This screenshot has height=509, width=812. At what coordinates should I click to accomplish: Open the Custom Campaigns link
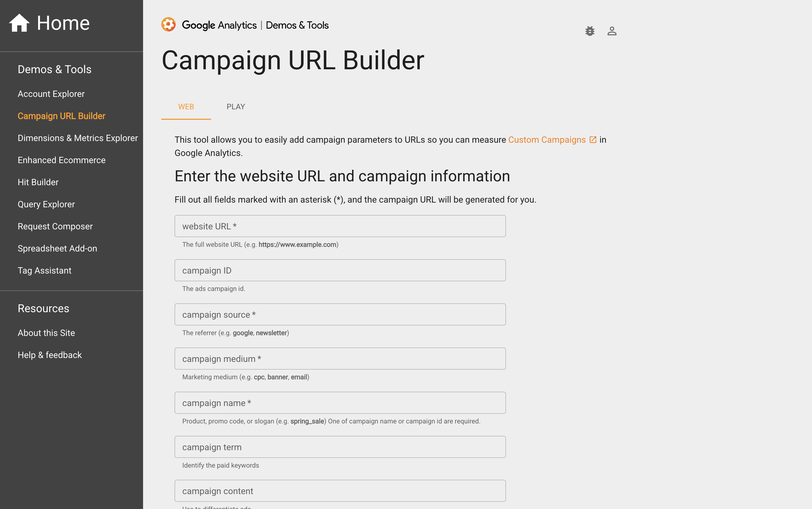(547, 140)
